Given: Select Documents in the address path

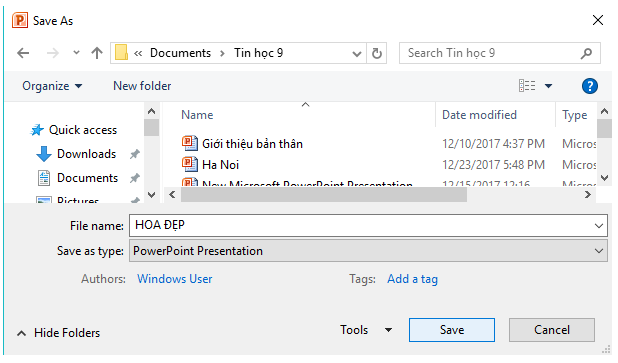Looking at the screenshot, I should point(181,53).
